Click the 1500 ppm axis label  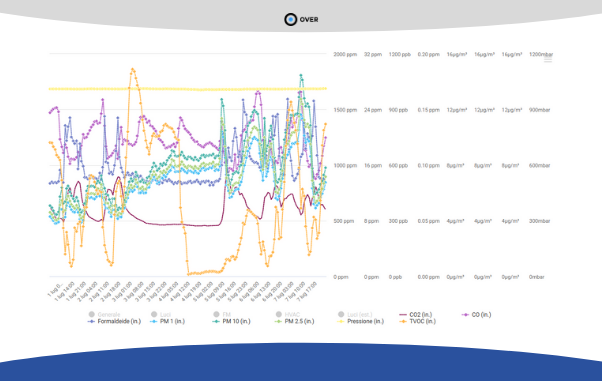(x=345, y=110)
